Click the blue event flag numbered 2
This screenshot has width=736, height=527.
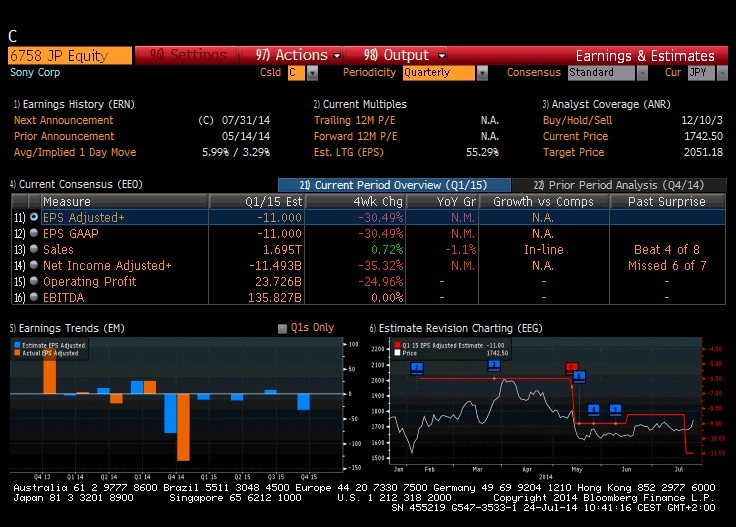pos(416,368)
